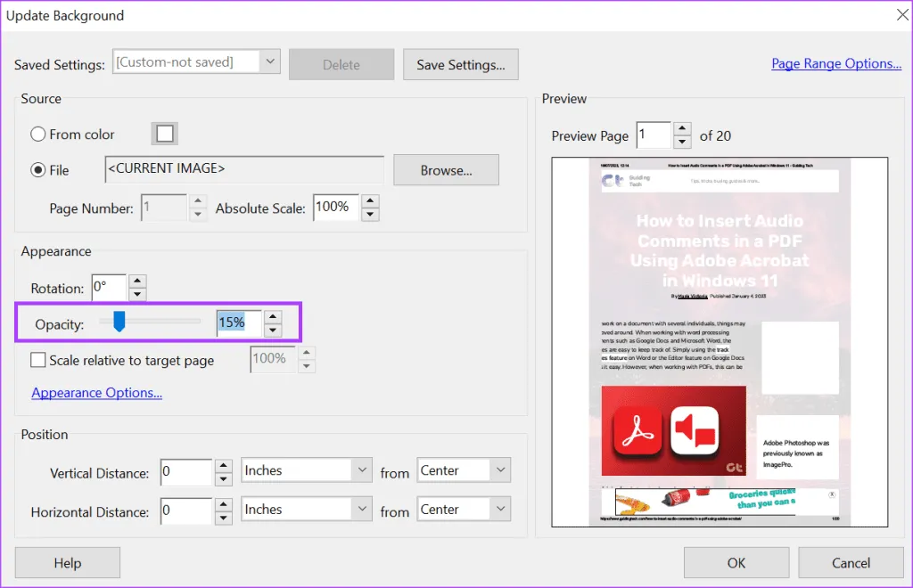The height and width of the screenshot is (588, 913).
Task: Increase Preview Page number with up arrow
Action: 682,129
